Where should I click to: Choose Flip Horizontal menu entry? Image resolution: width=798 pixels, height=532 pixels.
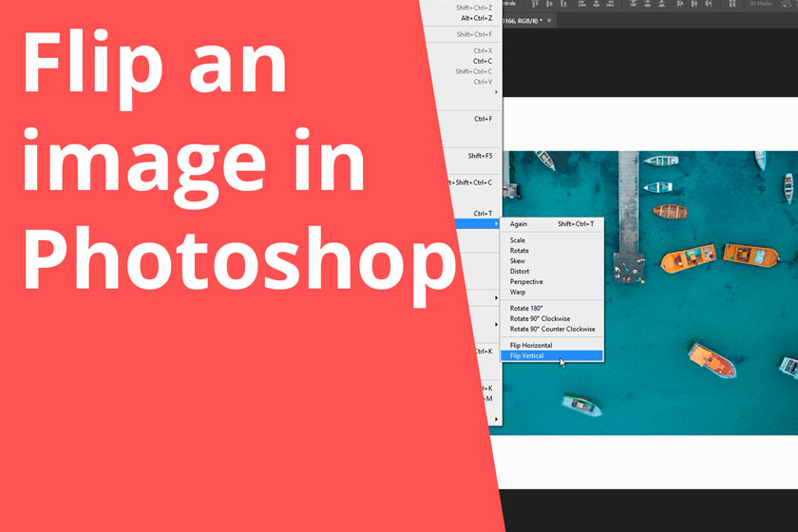(552, 345)
